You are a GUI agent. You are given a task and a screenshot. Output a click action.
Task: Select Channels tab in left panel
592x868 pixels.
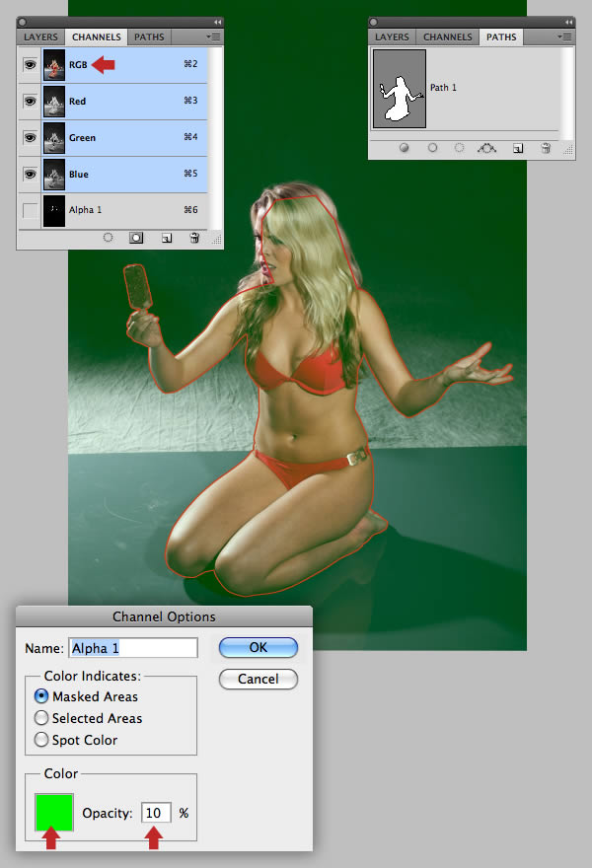tap(97, 37)
